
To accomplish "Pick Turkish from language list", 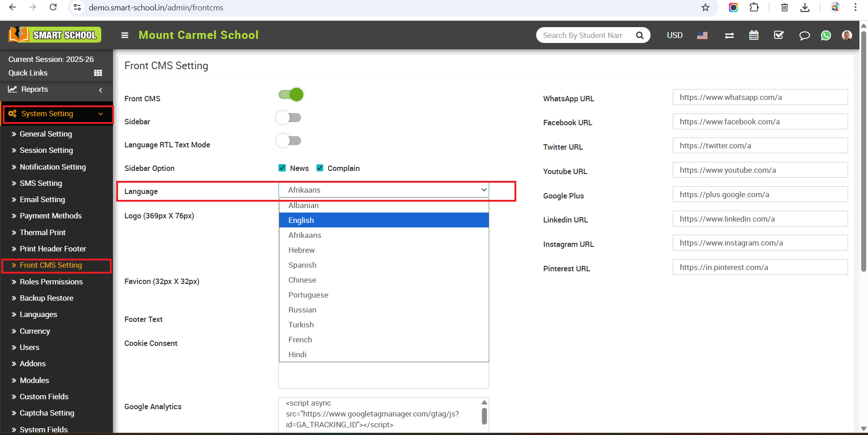I will (x=384, y=325).
